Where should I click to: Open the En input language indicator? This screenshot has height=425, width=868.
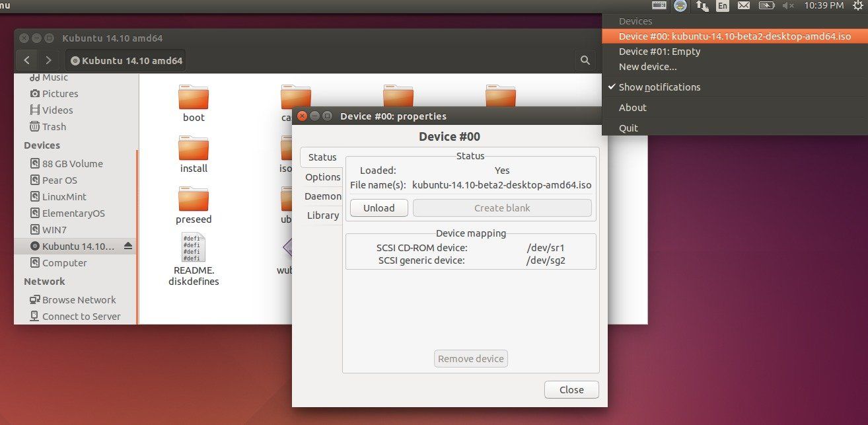pyautogui.click(x=723, y=6)
